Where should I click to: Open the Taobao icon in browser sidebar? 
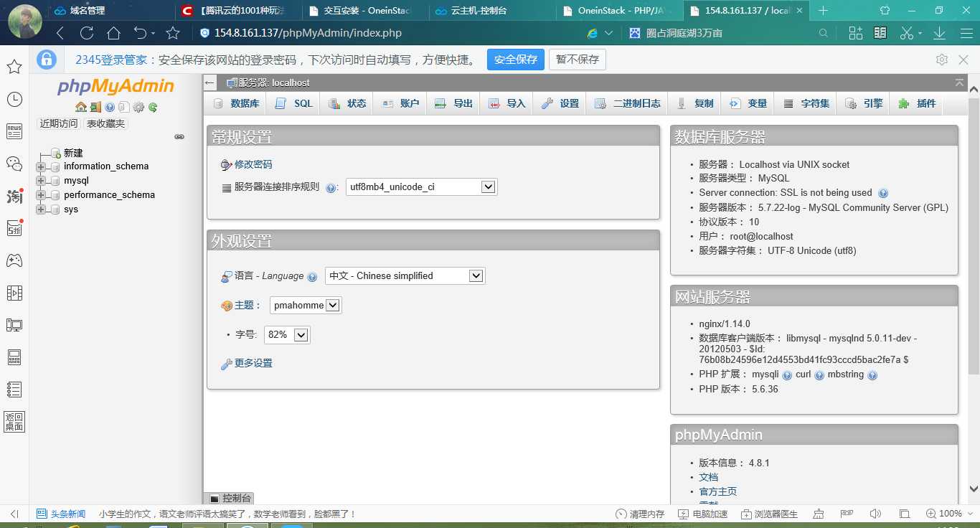click(x=14, y=195)
